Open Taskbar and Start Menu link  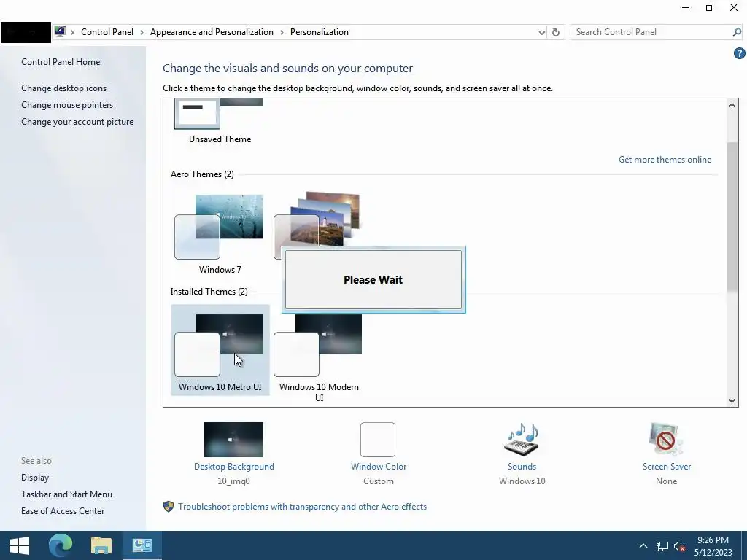pyautogui.click(x=66, y=494)
